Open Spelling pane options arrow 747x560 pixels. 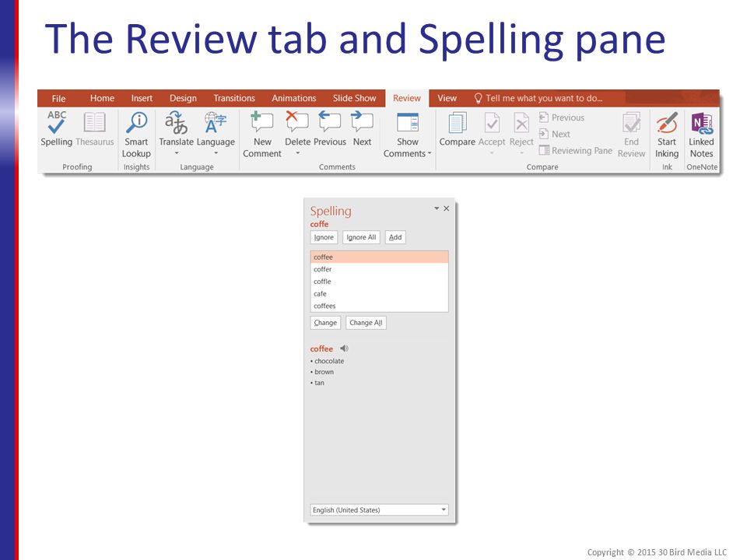pyautogui.click(x=437, y=208)
